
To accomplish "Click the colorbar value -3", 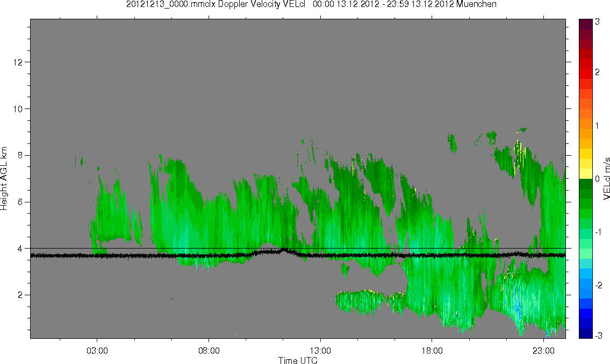I will coord(598,335).
